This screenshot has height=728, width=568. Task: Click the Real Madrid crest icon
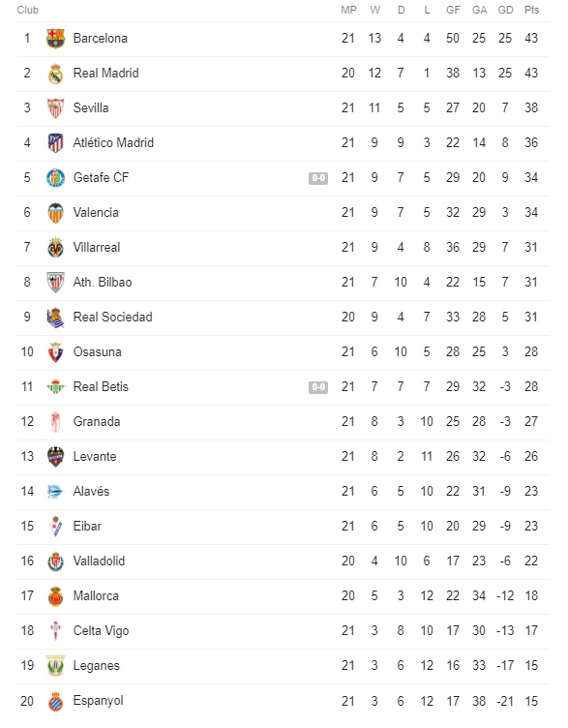[55, 74]
